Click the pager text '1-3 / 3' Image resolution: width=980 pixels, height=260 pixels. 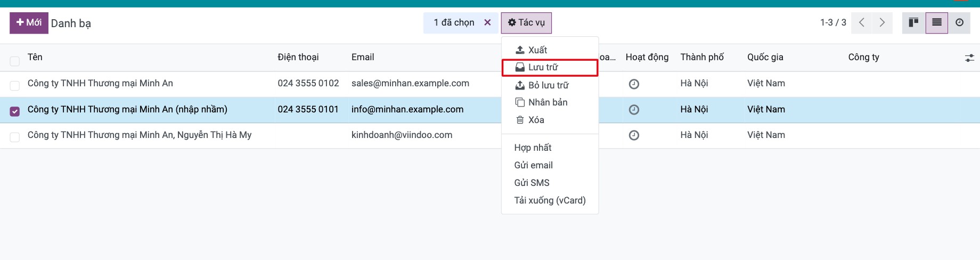coord(833,22)
